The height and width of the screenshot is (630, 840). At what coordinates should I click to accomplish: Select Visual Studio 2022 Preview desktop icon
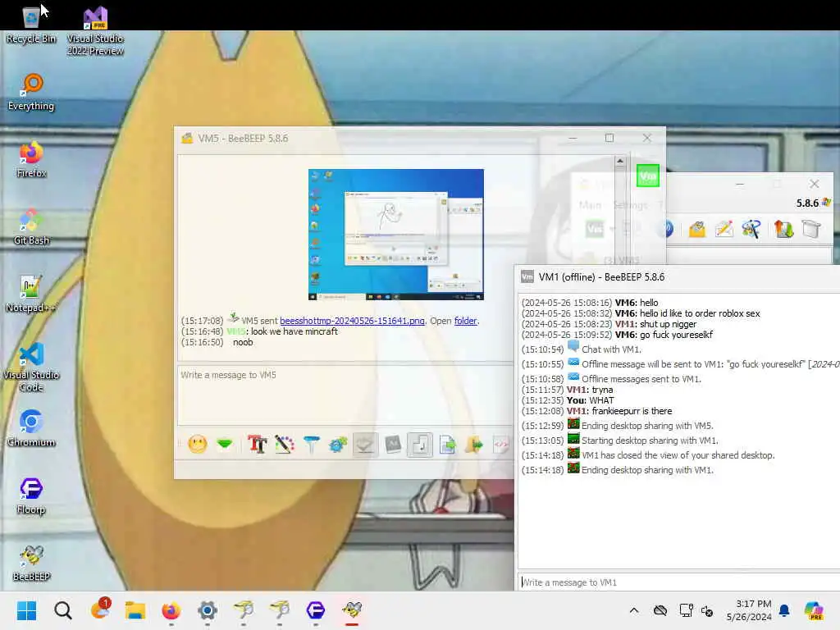point(95,31)
